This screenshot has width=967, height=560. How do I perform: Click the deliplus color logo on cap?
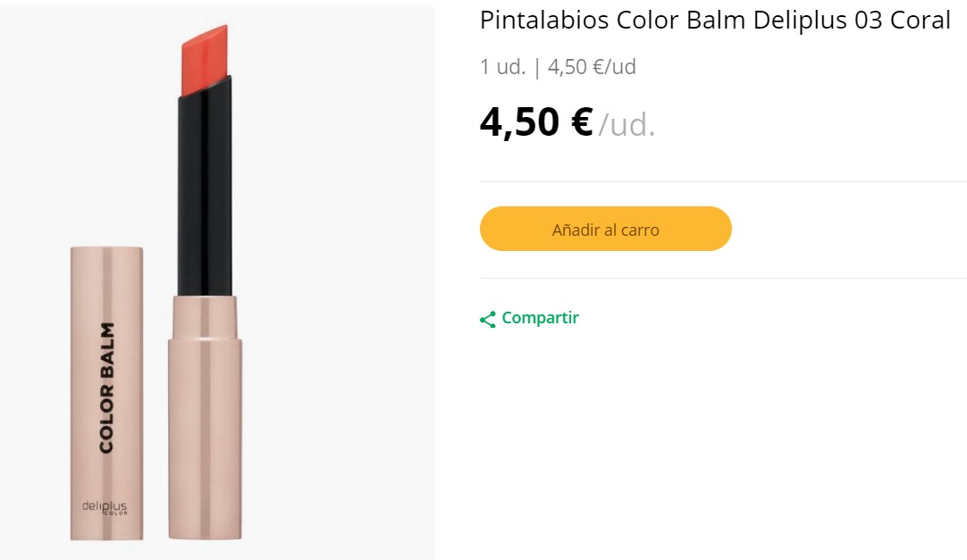105,507
